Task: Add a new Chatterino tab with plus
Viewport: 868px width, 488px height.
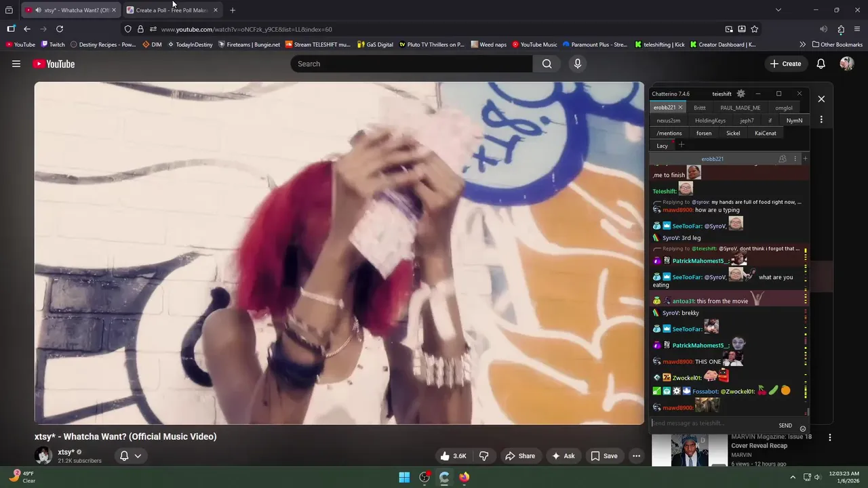Action: pos(682,145)
